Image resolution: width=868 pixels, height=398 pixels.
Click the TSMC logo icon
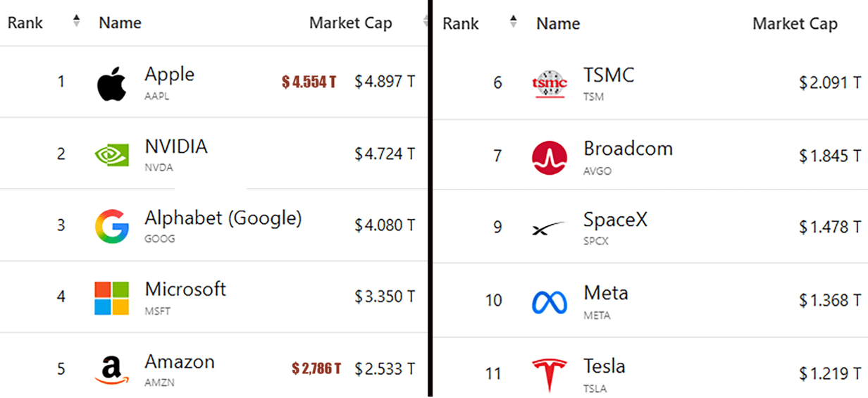pyautogui.click(x=550, y=84)
